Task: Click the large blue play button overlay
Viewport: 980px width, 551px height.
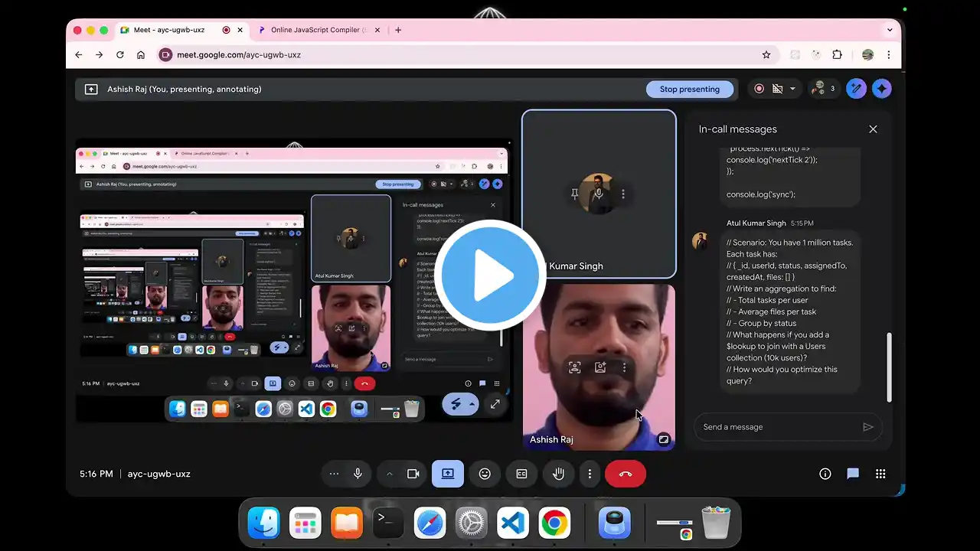Action: (x=490, y=275)
